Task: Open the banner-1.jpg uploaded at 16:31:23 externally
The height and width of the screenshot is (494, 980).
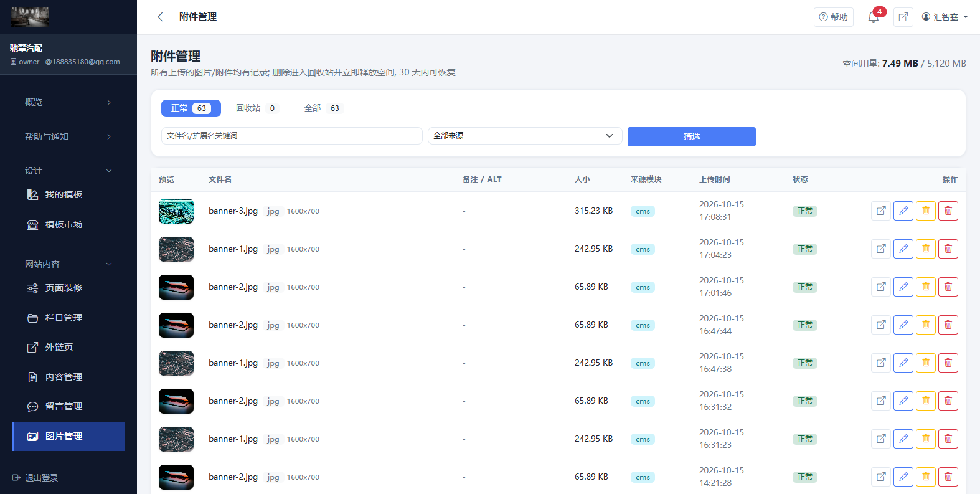Action: pos(881,439)
